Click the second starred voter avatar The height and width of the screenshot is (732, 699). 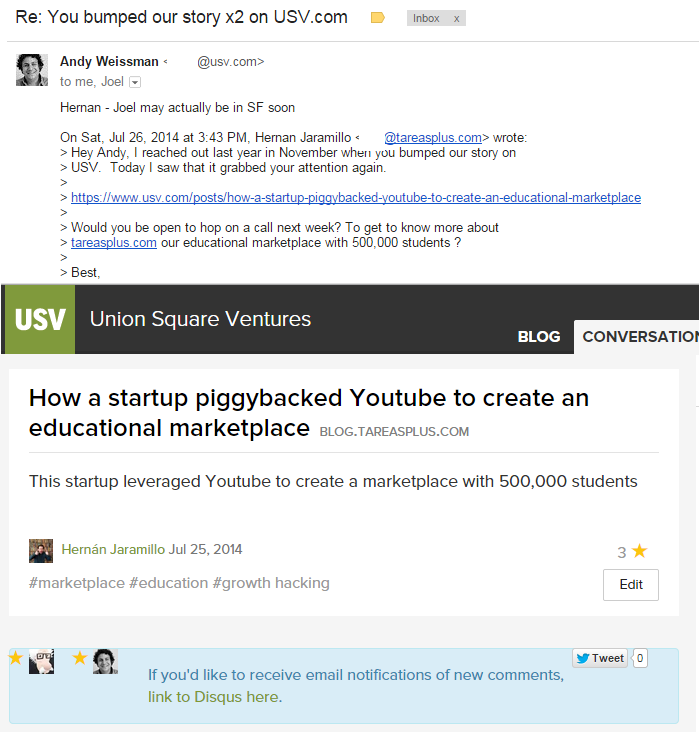coord(105,661)
